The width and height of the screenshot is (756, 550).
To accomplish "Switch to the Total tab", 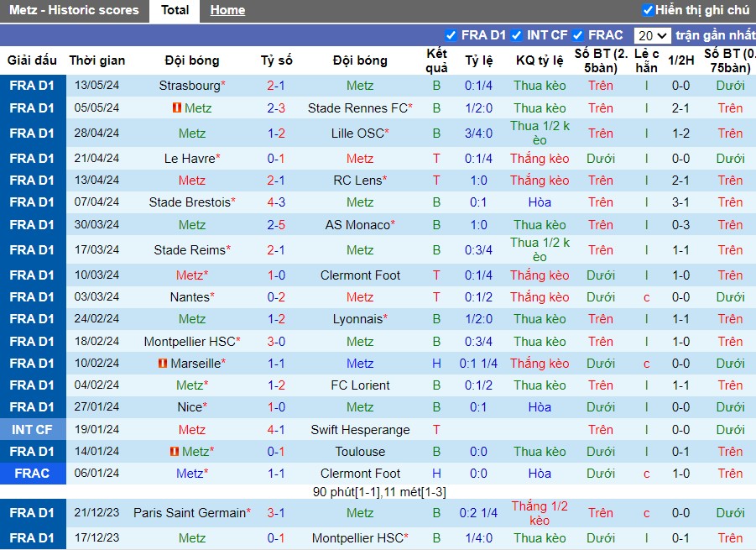I will pyautogui.click(x=175, y=10).
